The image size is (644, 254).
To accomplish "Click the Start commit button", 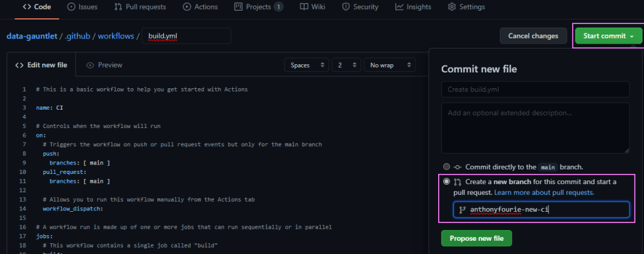I will [607, 36].
